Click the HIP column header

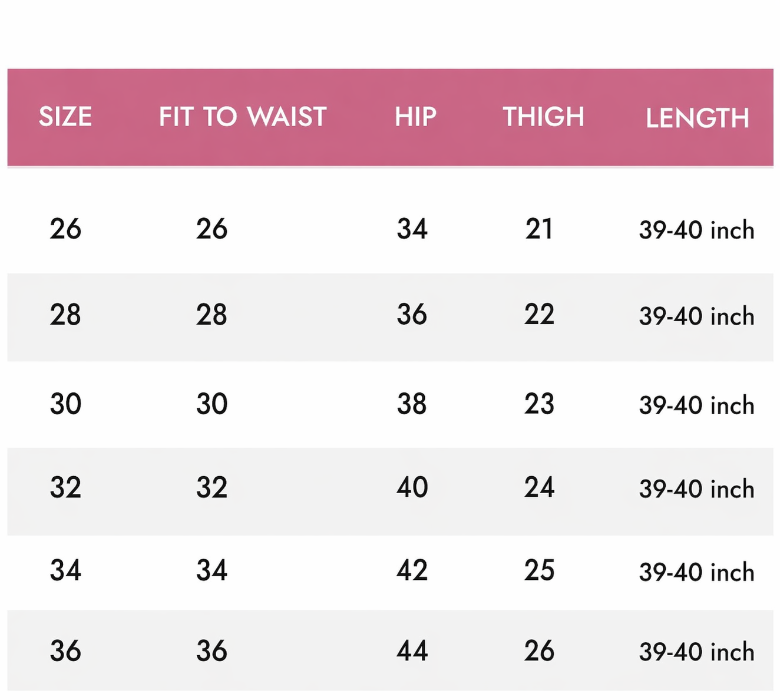[415, 117]
